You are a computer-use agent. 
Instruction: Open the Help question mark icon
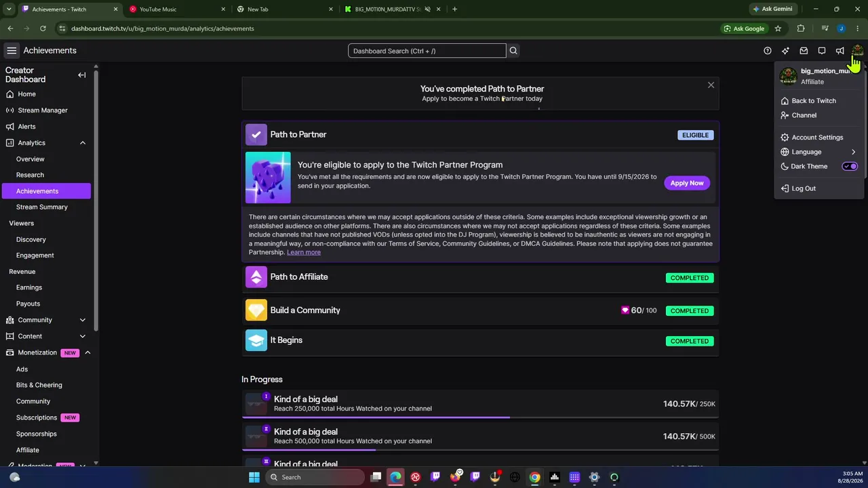(768, 51)
